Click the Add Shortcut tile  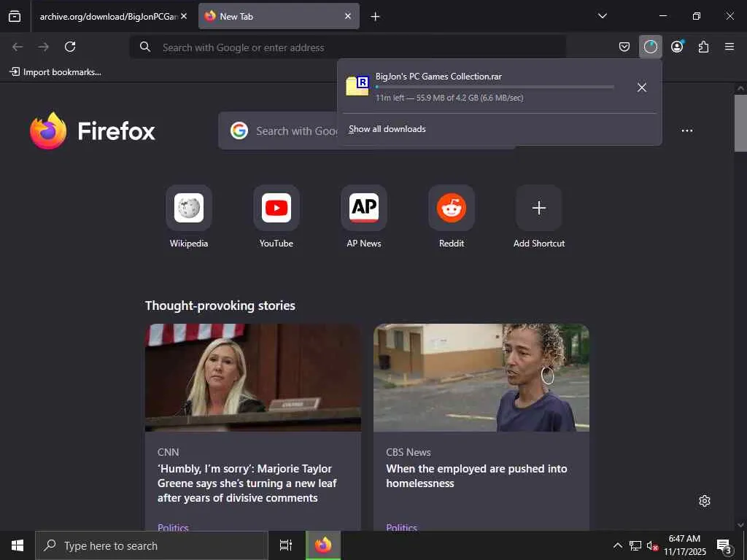tap(539, 217)
